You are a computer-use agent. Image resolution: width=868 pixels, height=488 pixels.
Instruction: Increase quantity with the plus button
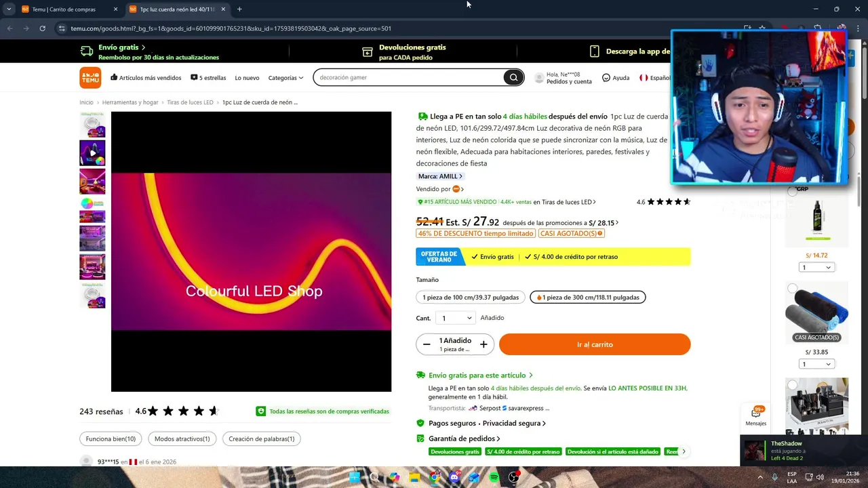[484, 344]
